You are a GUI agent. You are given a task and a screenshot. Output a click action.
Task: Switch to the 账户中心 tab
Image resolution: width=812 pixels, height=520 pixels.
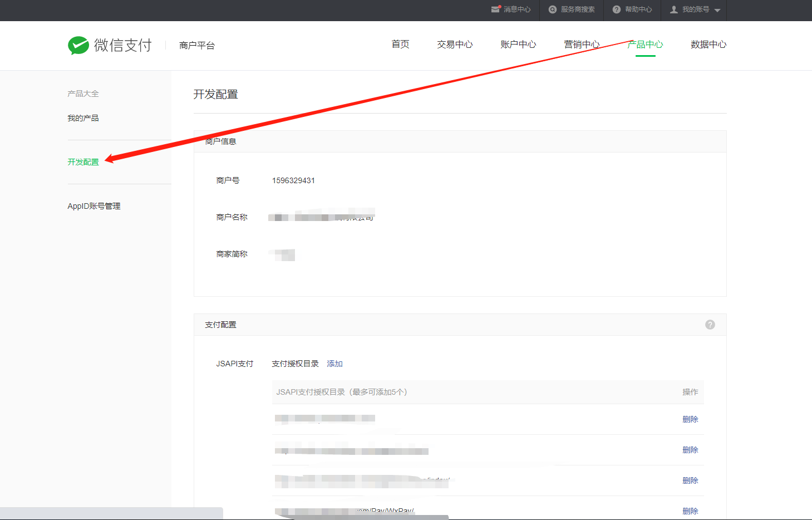tap(518, 45)
